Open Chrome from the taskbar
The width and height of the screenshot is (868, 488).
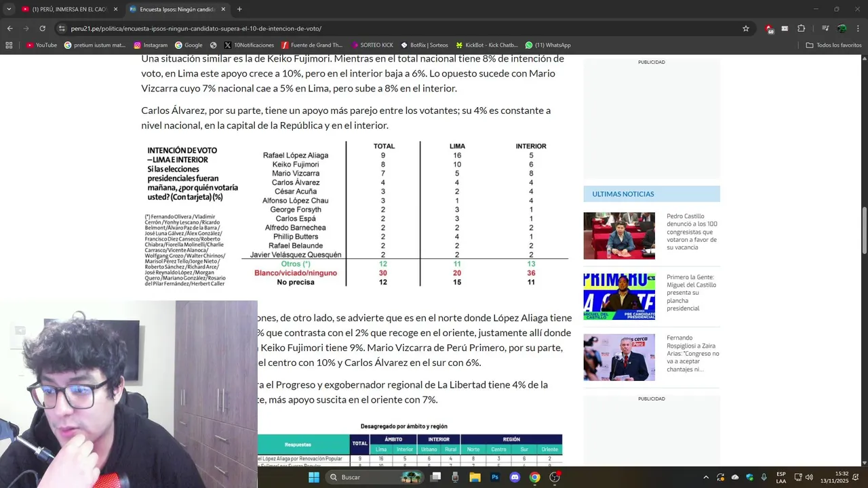point(534,477)
